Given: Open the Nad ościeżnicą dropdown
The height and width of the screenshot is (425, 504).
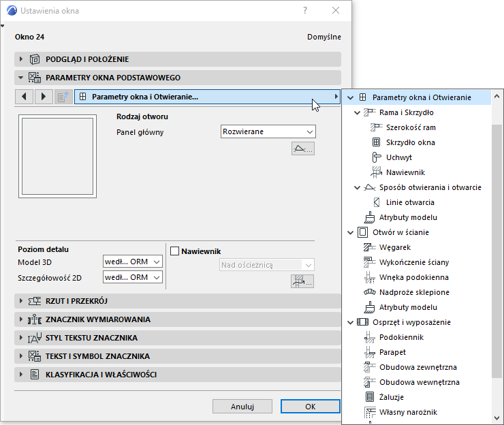Looking at the screenshot, I should tap(267, 265).
